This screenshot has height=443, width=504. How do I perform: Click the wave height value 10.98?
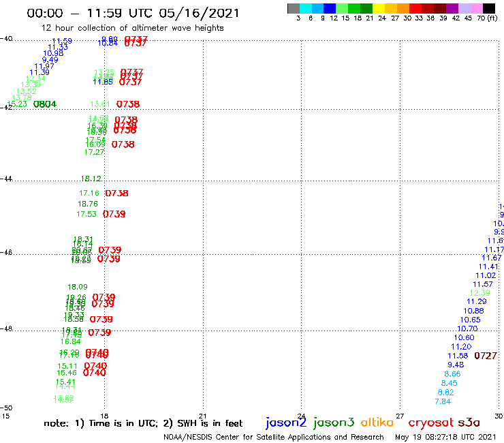point(53,53)
